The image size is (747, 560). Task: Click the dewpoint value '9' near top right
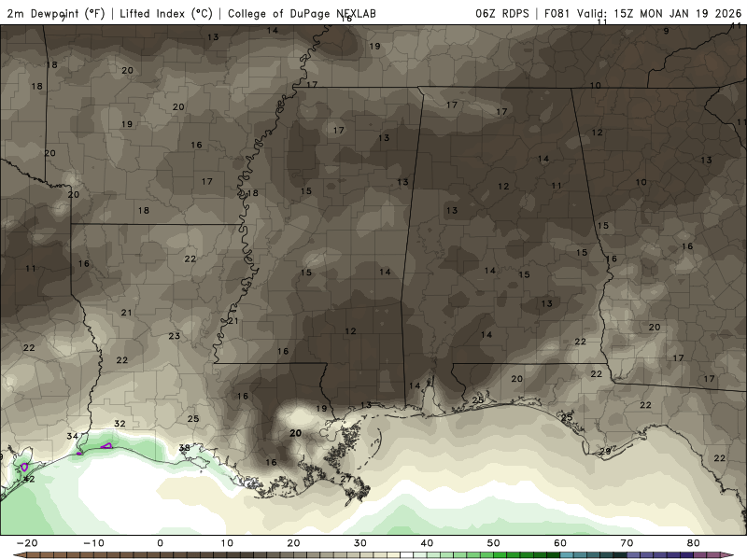coord(666,32)
